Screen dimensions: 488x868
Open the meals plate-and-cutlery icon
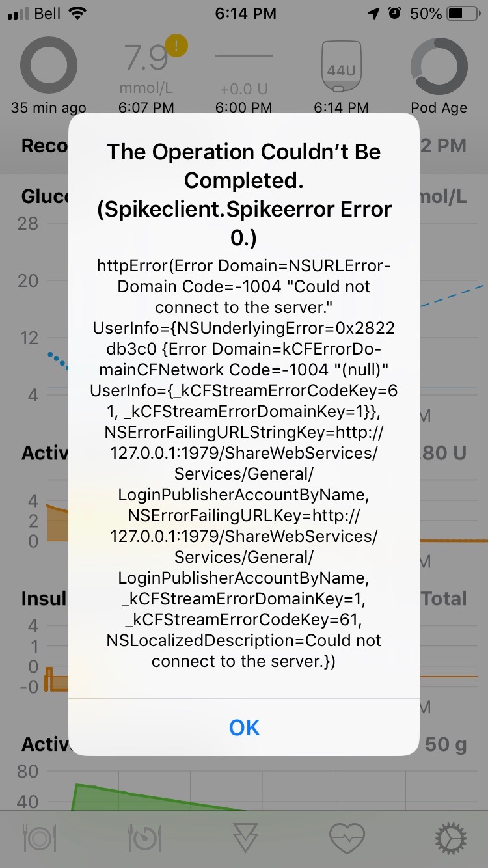[39, 839]
